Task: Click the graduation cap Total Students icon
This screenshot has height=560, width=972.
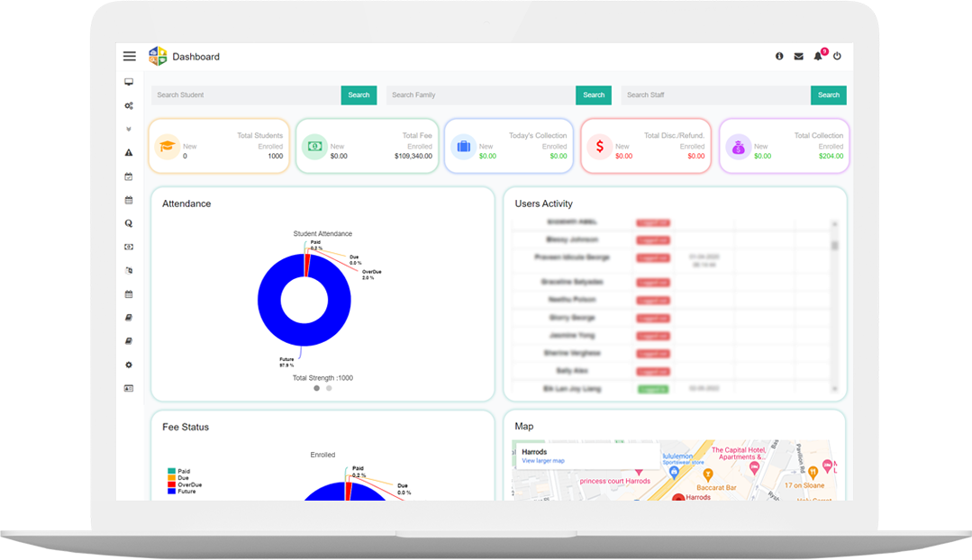Action: [167, 147]
